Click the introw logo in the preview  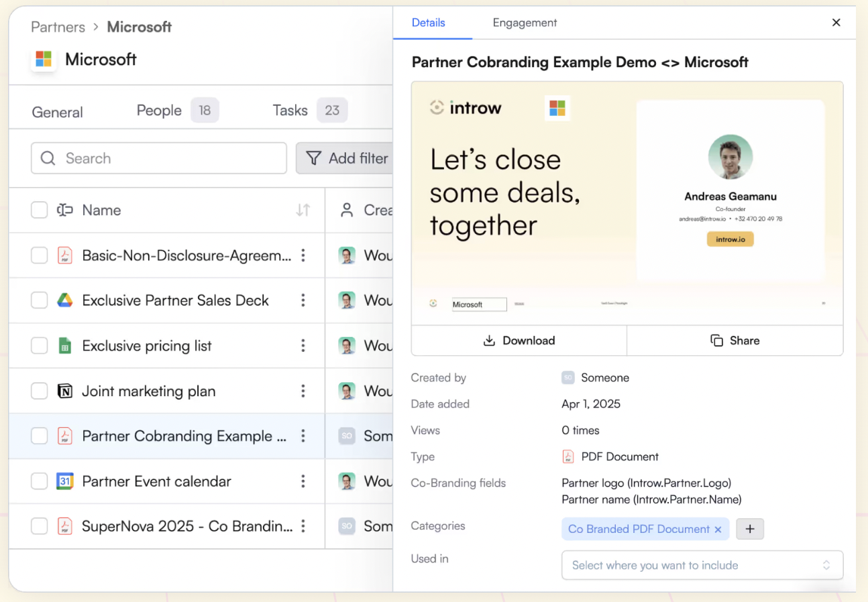pos(466,108)
